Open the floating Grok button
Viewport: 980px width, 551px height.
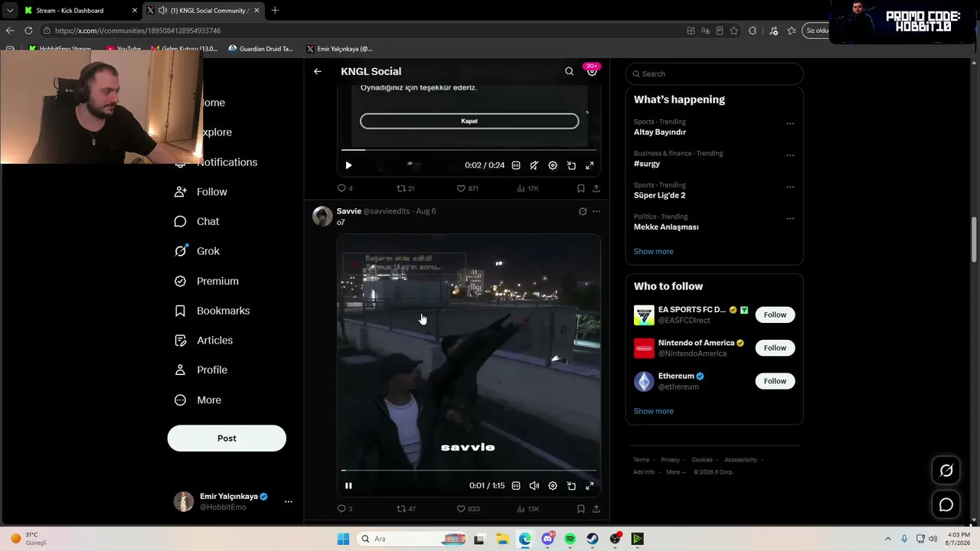946,471
